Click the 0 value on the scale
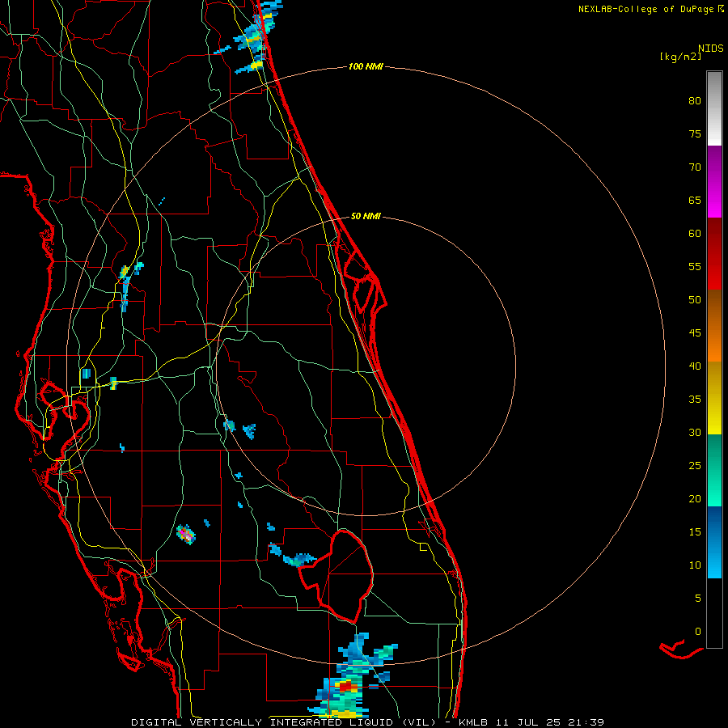The height and width of the screenshot is (728, 728). click(x=698, y=632)
